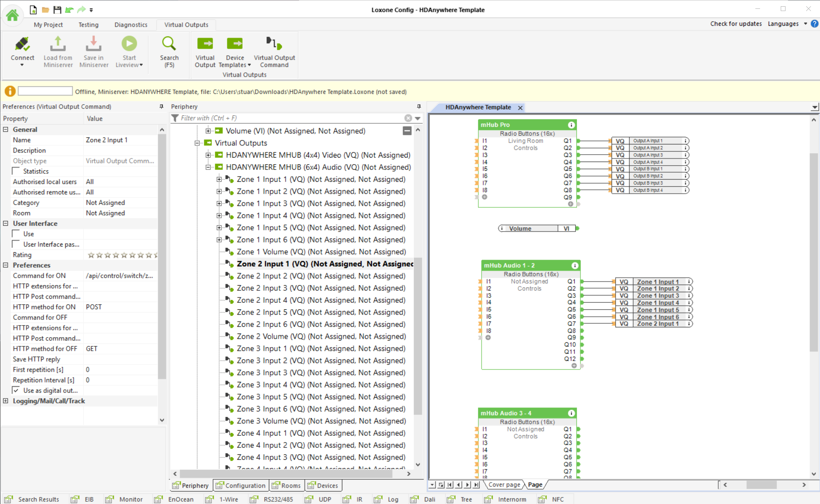Viewport: 820px width, 504px height.
Task: Collapse the Preferences property section
Action: 6,265
